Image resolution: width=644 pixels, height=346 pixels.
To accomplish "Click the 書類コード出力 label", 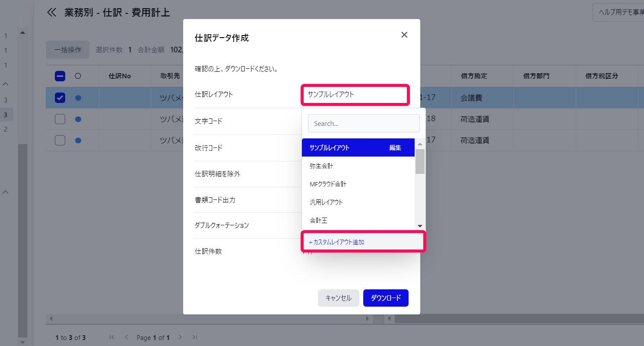I will [x=215, y=200].
